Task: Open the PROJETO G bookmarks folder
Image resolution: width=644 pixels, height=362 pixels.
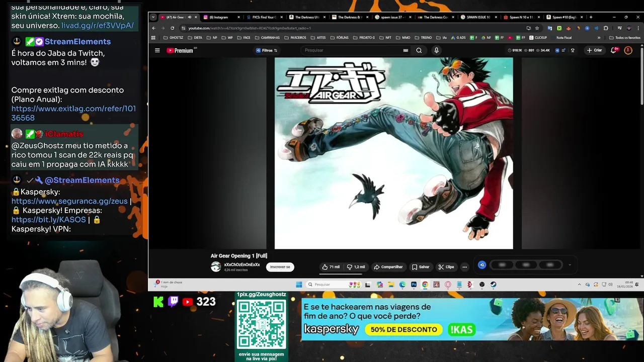Action: point(364,38)
